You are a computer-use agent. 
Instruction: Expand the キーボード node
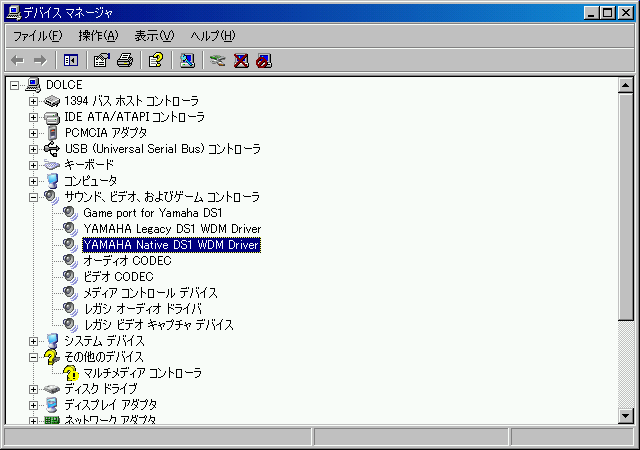tap(33, 165)
